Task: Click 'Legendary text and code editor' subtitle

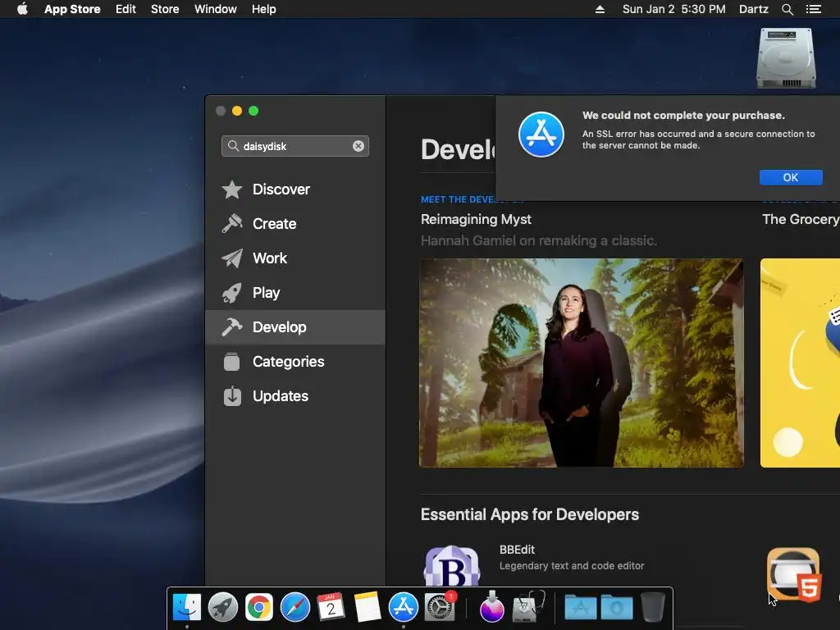Action: (x=572, y=566)
